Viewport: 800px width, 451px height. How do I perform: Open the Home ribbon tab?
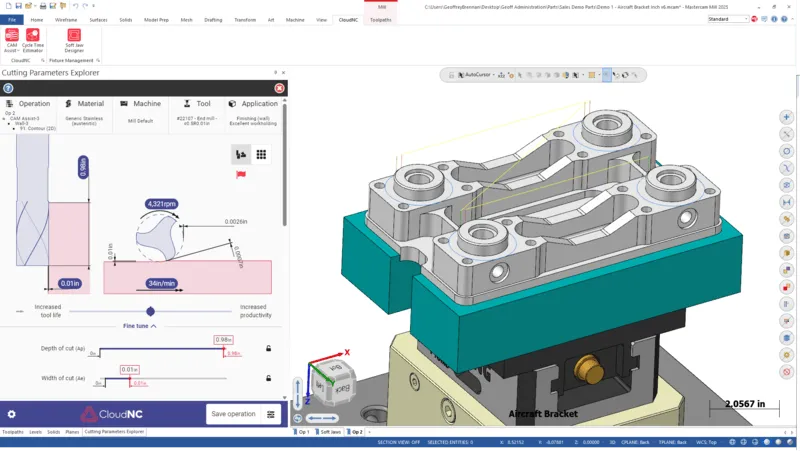(x=37, y=20)
